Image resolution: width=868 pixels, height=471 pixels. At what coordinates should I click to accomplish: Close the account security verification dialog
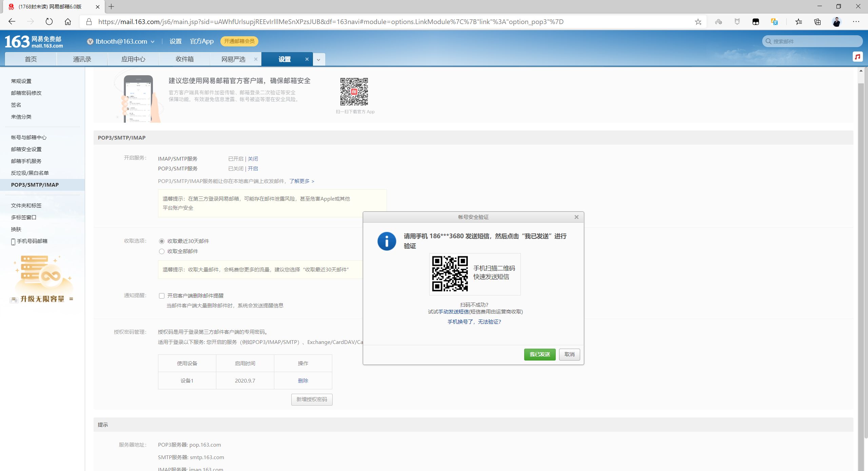(576, 217)
